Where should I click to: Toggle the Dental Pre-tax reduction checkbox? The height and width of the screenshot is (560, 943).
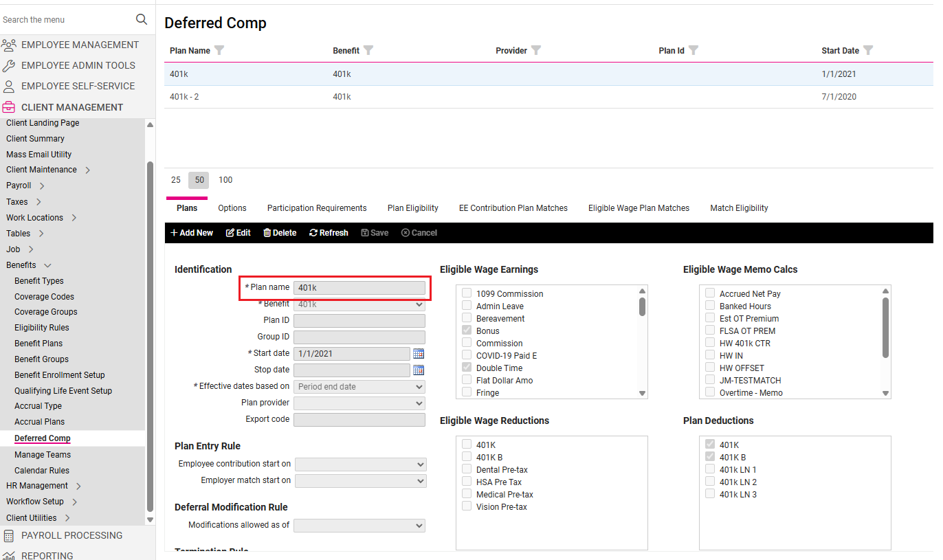click(x=467, y=469)
